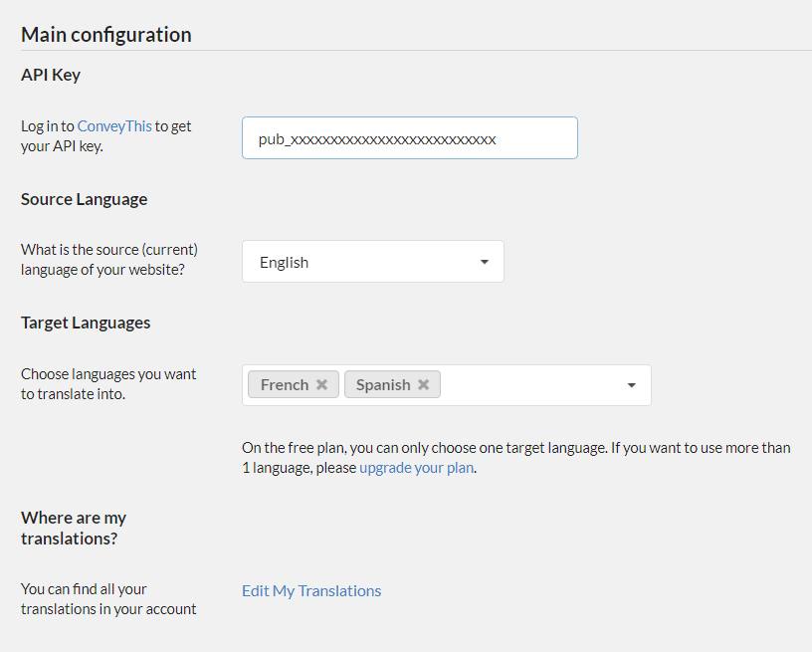Click the Main configuration heading
812x652 pixels.
coord(106,35)
